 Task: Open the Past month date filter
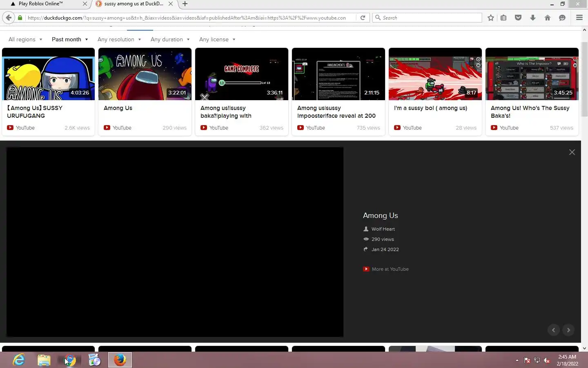70,39
